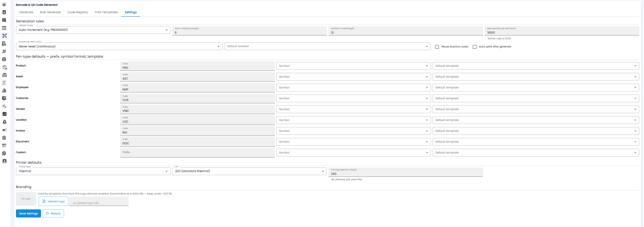
Task: Open the gift card sidebar icon
Action: point(4,75)
